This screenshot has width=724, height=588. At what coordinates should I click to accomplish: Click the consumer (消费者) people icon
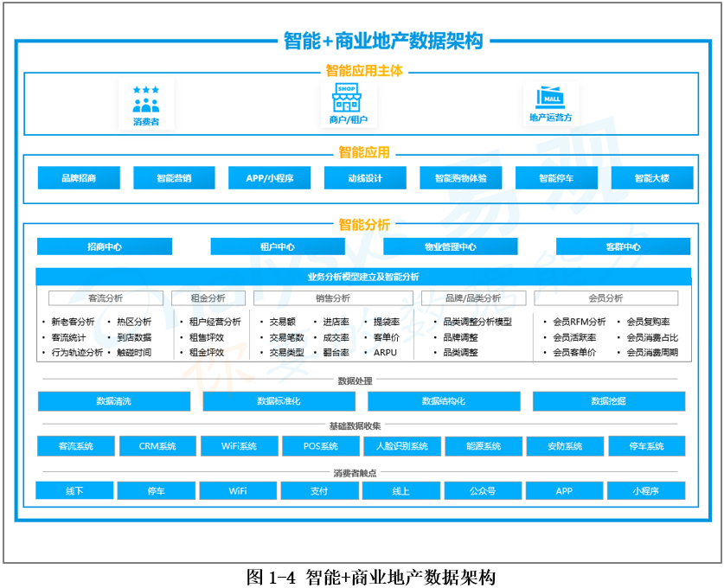[145, 100]
